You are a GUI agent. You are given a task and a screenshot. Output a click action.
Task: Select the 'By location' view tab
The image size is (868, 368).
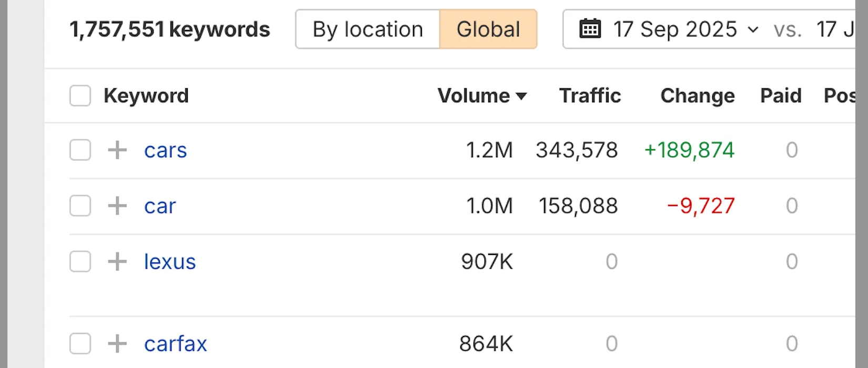368,29
